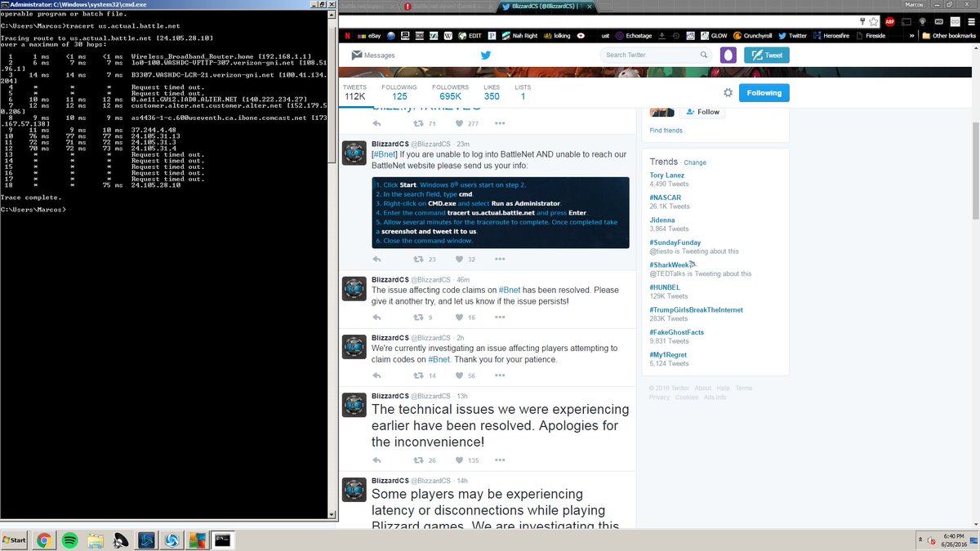The image size is (980, 551).
Task: Click the gear icon beside Following button
Action: click(728, 93)
